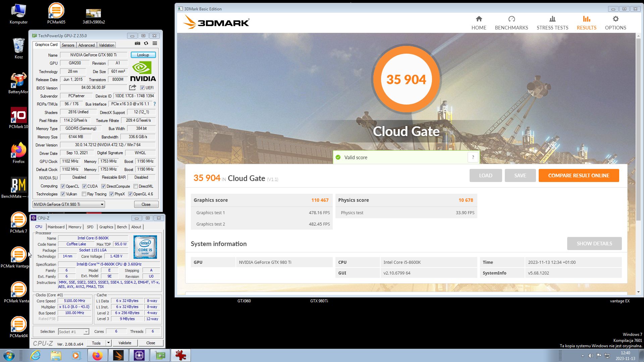Viewport: 644px width, 362px height.
Task: Toggle the OpenGL 4.6 checkbox
Action: (x=130, y=194)
